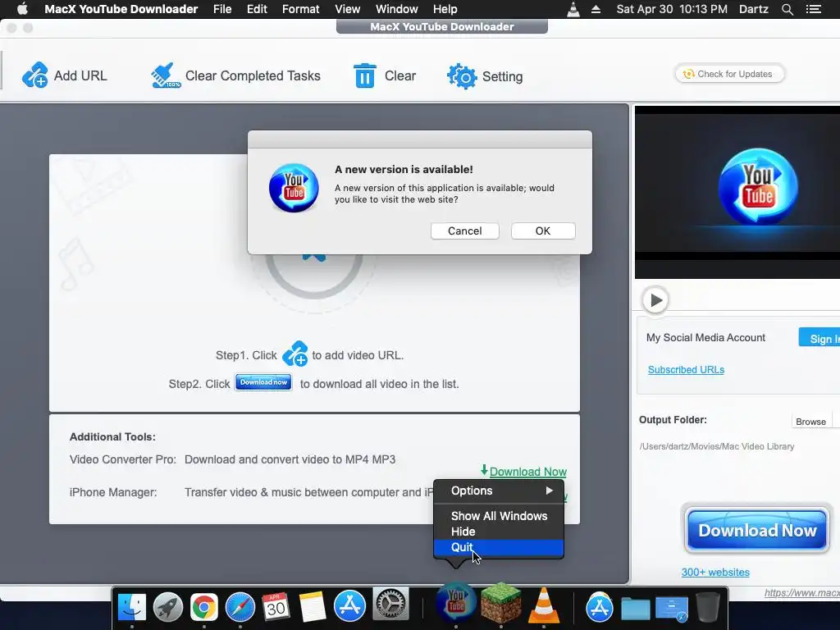Open Launchpad rocket in the Dock

point(168,607)
